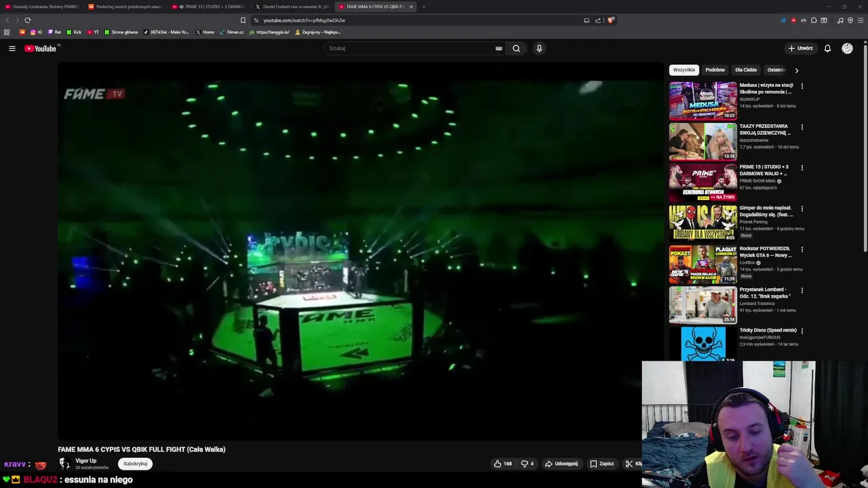Dislike the video with thumbs down
The height and width of the screenshot is (488, 868).
click(527, 464)
